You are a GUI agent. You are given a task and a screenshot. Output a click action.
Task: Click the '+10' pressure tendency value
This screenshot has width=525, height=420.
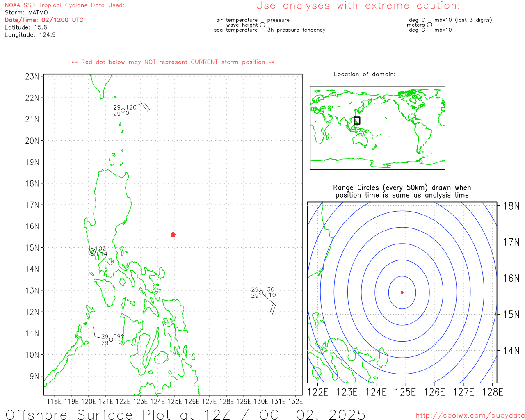click(270, 295)
